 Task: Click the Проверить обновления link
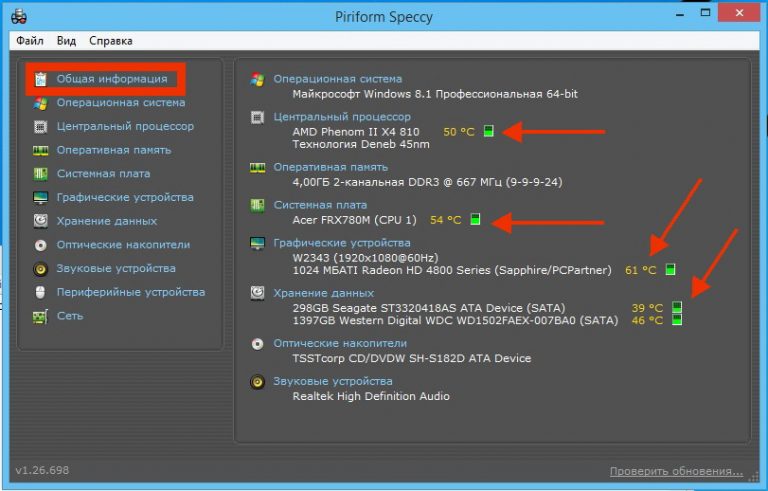[x=676, y=471]
